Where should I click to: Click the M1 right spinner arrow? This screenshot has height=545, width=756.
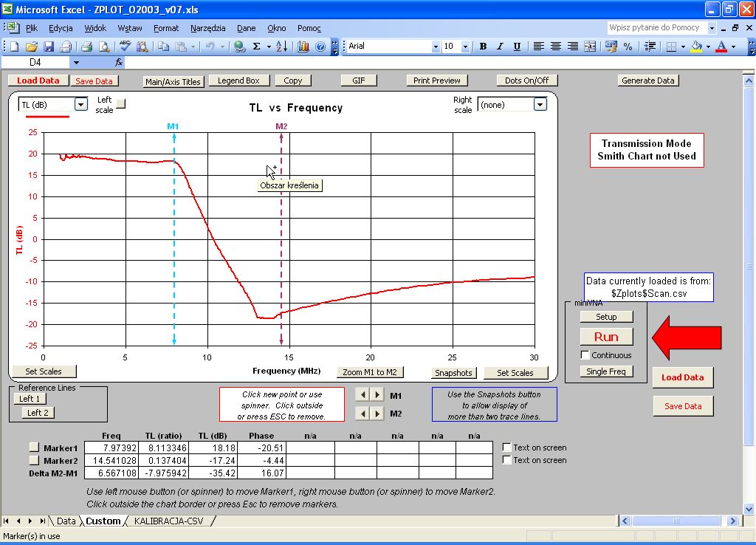(377, 395)
